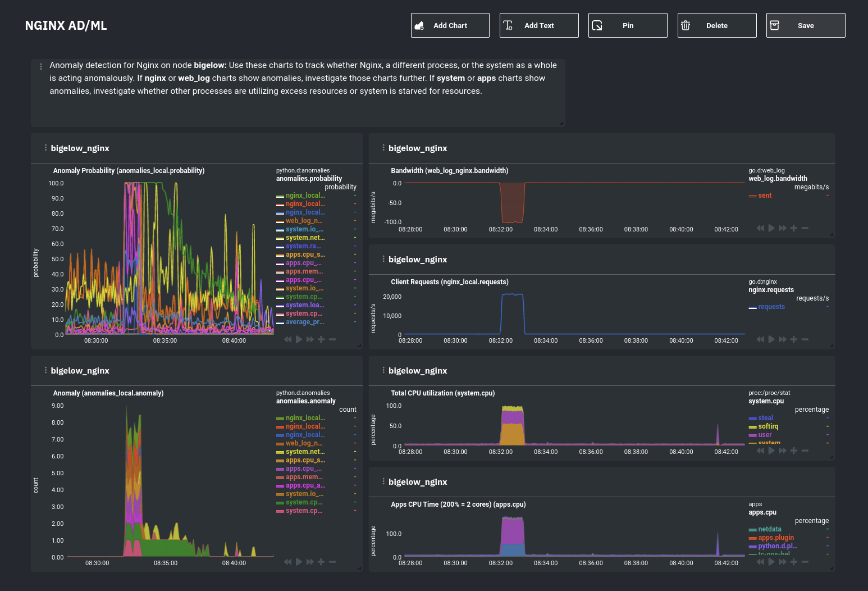Click the 'Bandwidth (web_log_nginx.bandwidth)' chart title
868x591 pixels.
449,171
